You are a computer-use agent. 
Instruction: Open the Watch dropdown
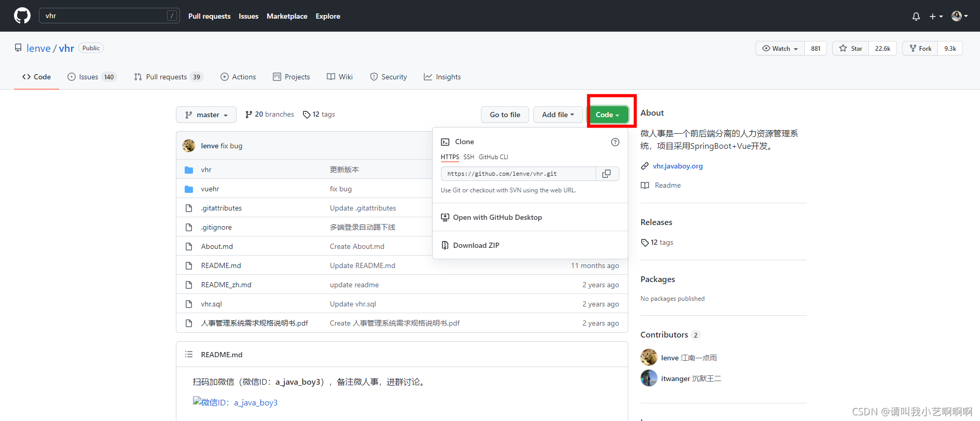[780, 48]
